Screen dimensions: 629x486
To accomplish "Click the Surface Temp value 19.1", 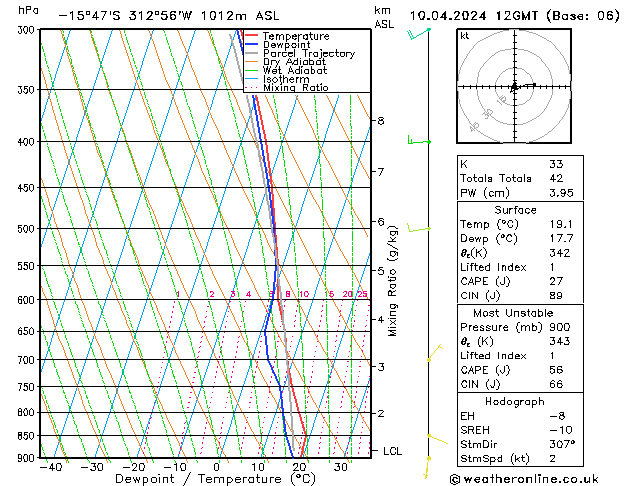I will coord(561,224).
